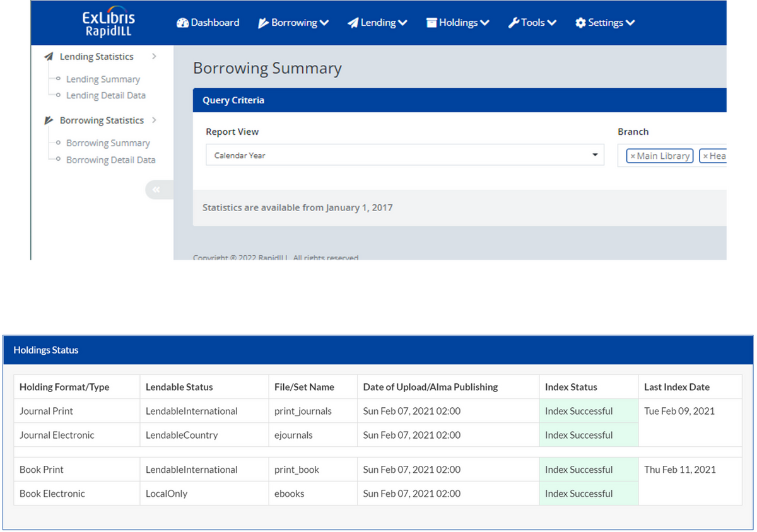Go to Lending Detail Data report

[105, 95]
